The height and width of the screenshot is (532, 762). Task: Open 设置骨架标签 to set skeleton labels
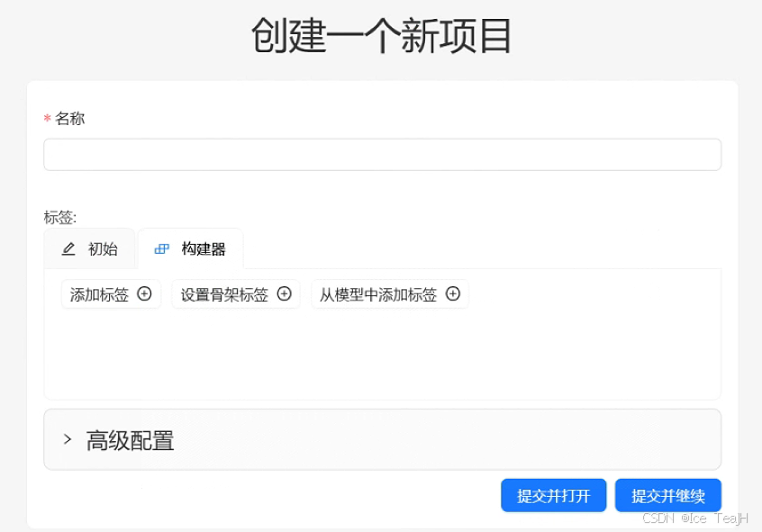[x=227, y=293]
